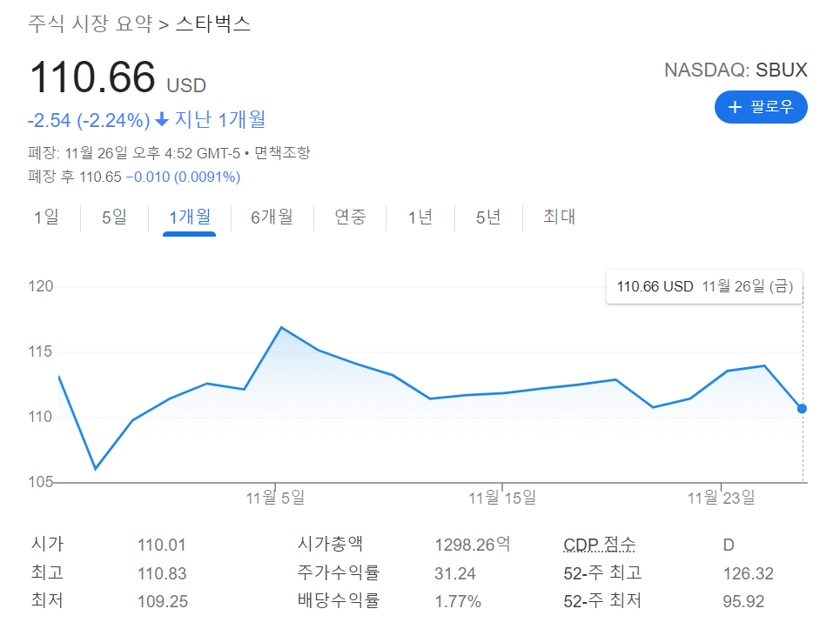The width and height of the screenshot is (840, 629).
Task: Click the 110 y-axis label
Action: click(x=40, y=417)
